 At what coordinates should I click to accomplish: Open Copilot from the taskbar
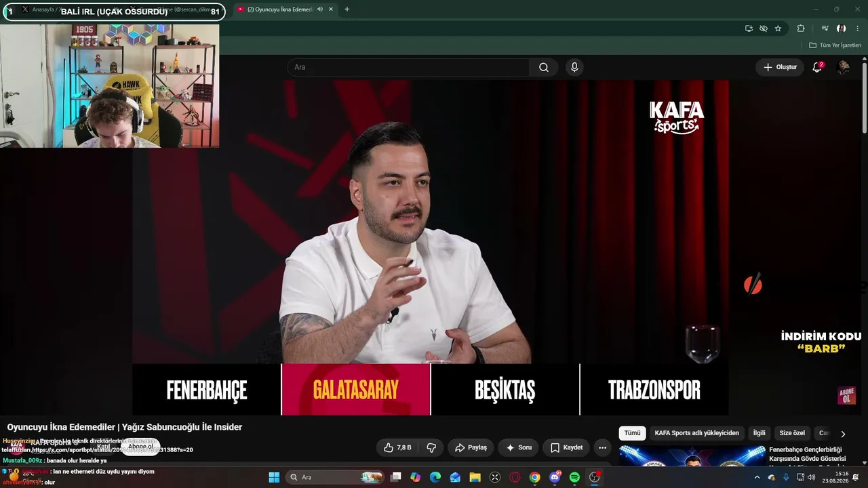point(416,477)
